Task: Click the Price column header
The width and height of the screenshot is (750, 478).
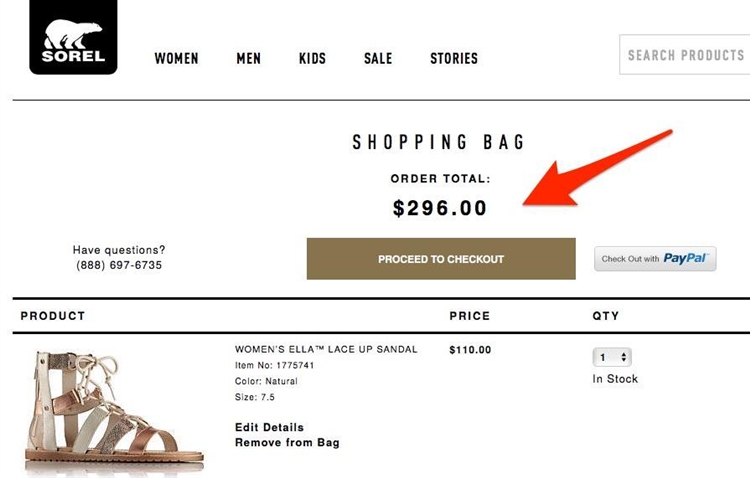Action: tap(470, 316)
